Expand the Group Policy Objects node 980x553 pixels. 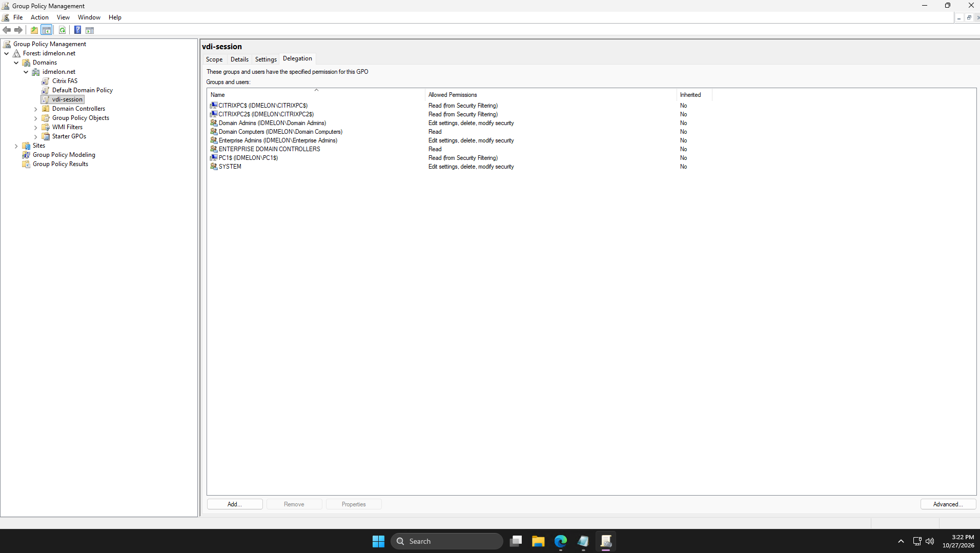click(x=36, y=118)
